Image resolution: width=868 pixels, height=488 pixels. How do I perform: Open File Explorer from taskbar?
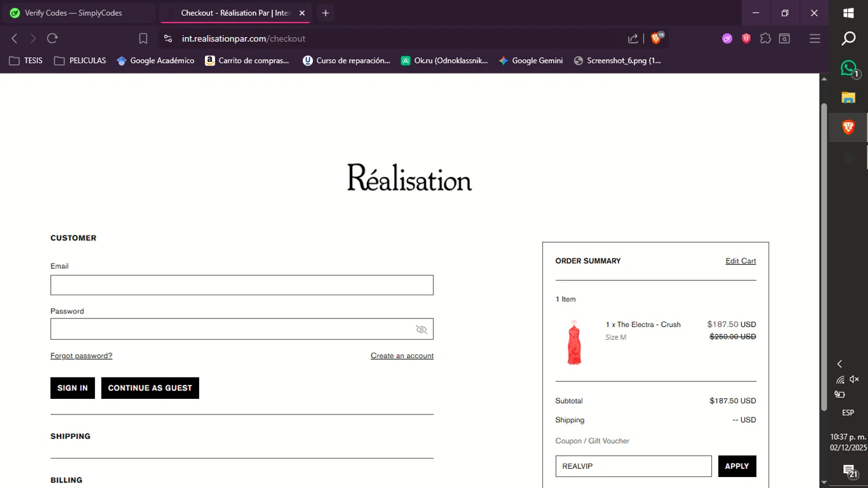click(848, 98)
